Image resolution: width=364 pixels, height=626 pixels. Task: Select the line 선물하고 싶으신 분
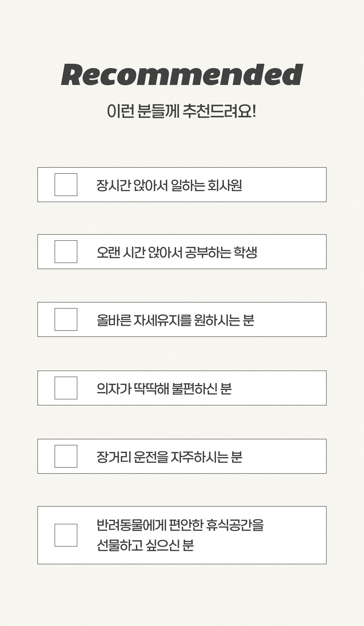point(145,545)
